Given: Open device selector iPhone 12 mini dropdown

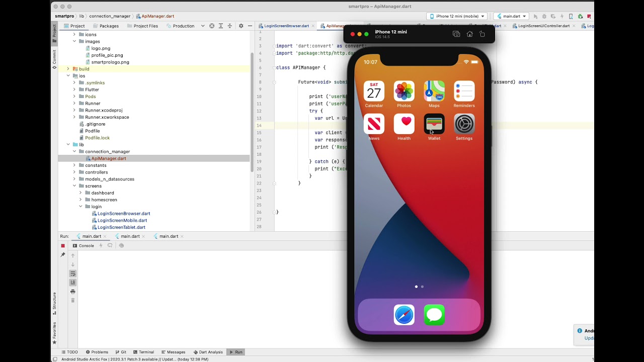Looking at the screenshot, I should point(457,16).
